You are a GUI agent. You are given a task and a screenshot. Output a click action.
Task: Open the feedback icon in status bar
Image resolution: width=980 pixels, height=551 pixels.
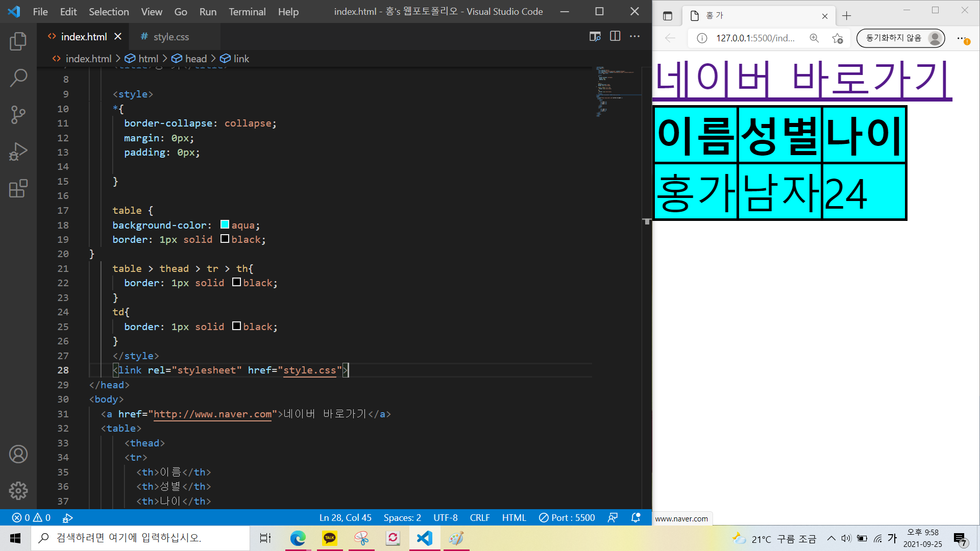(613, 517)
